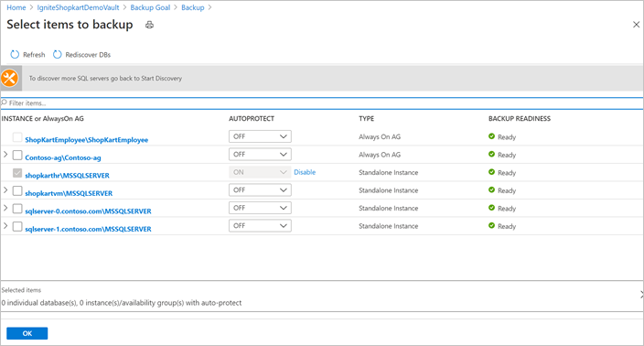
Task: Expand the sqlserver-0.contoso.com row
Action: tap(5, 208)
